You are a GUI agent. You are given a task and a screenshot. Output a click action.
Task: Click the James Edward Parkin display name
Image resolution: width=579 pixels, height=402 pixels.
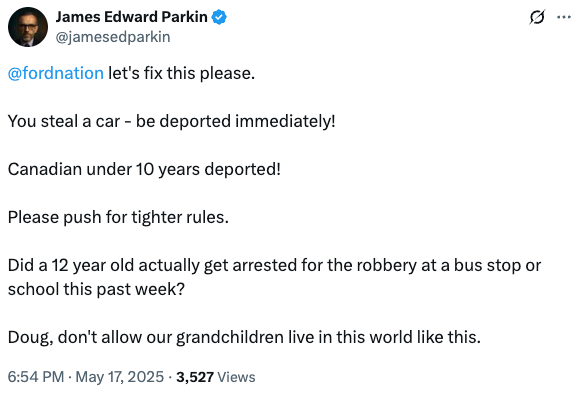131,17
